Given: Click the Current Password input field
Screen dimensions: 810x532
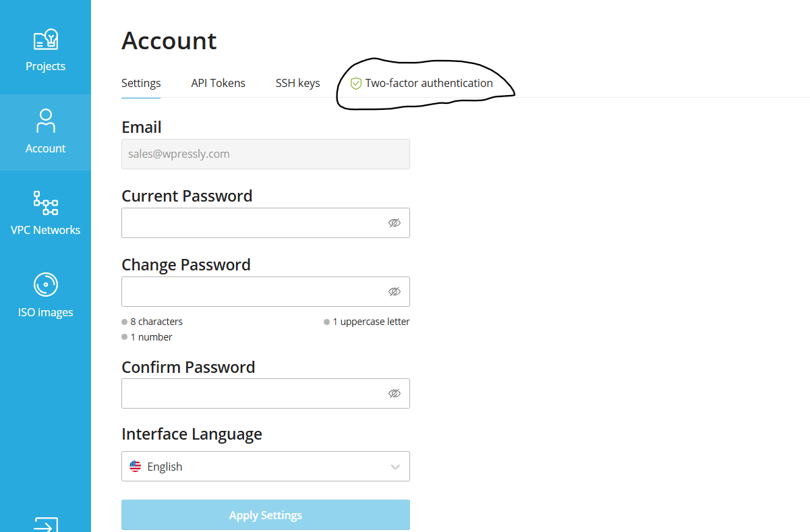Looking at the screenshot, I should [256, 223].
